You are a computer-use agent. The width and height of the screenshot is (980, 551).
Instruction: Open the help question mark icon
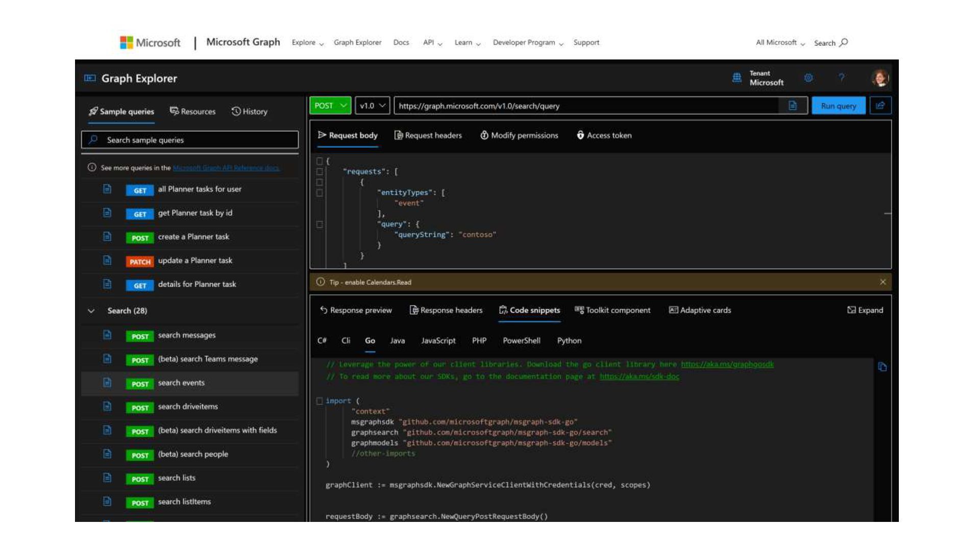[841, 78]
